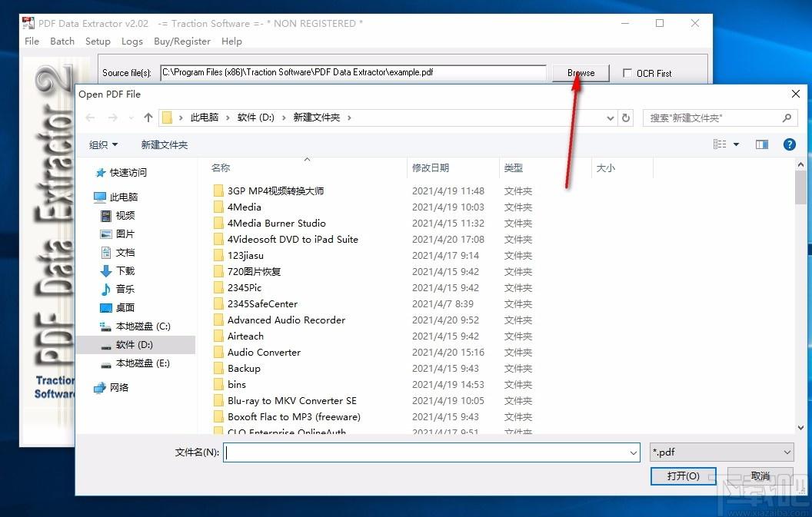Click 此电脑 in the address breadcrumb
The width and height of the screenshot is (812, 517).
tap(205, 118)
